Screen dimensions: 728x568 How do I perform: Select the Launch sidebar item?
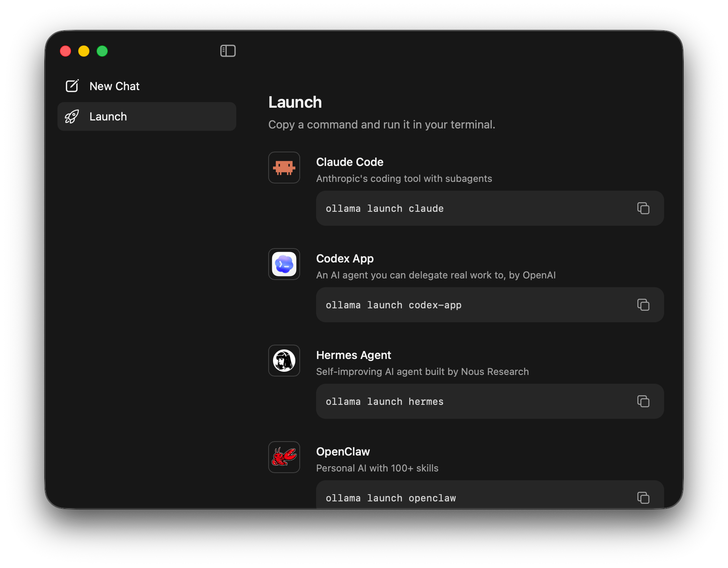click(x=147, y=116)
